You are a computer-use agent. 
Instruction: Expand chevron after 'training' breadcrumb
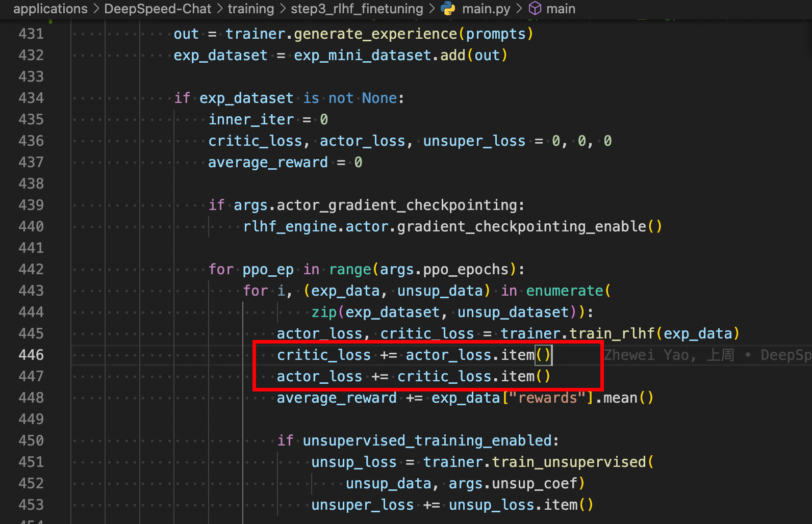283,9
